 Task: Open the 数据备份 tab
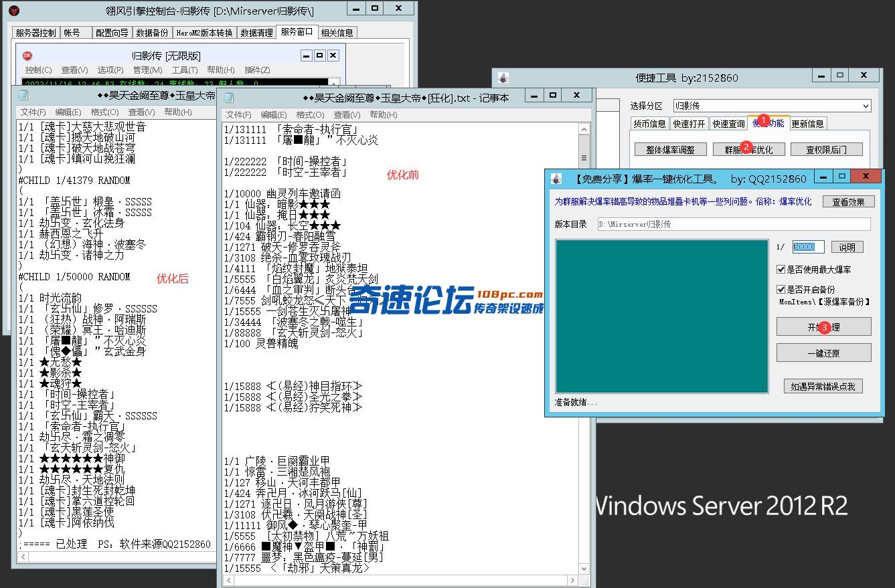click(153, 33)
